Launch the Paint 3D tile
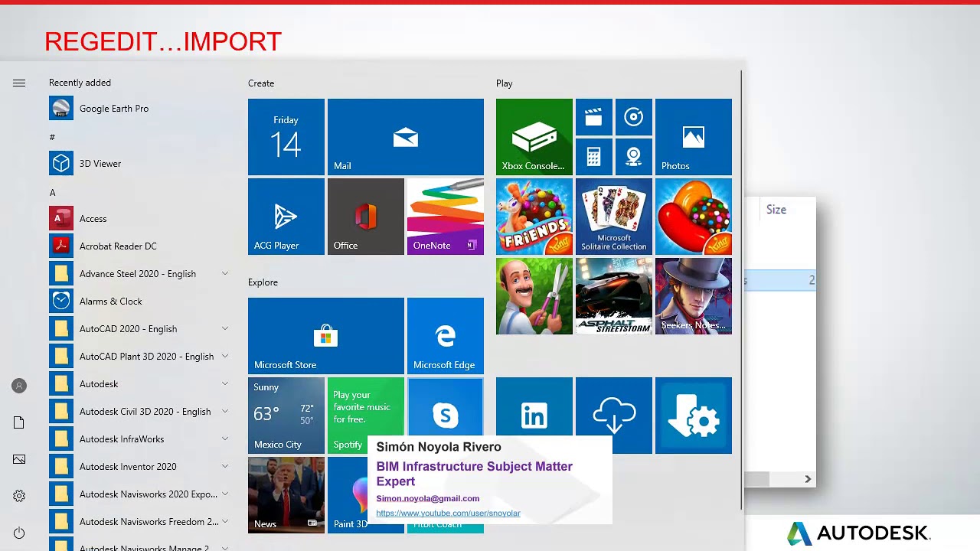 pyautogui.click(x=348, y=495)
